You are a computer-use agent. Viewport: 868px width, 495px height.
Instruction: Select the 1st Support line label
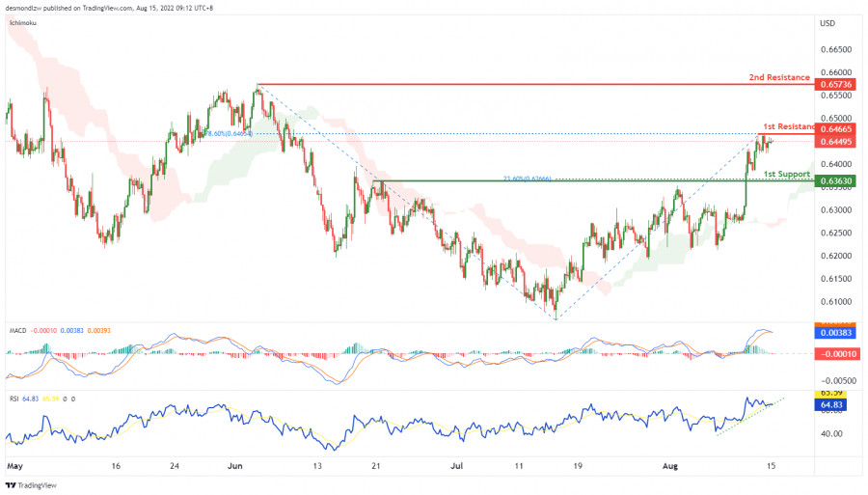(784, 174)
